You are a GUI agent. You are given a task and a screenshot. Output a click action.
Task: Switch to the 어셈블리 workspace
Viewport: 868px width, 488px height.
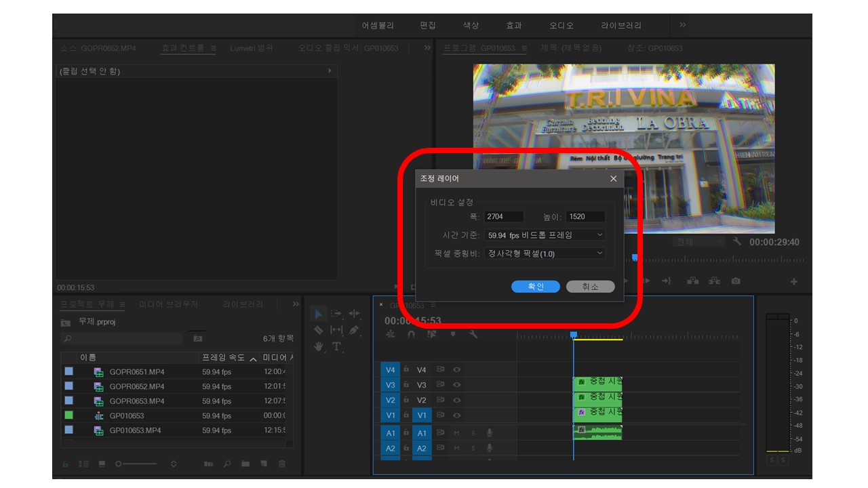point(378,25)
